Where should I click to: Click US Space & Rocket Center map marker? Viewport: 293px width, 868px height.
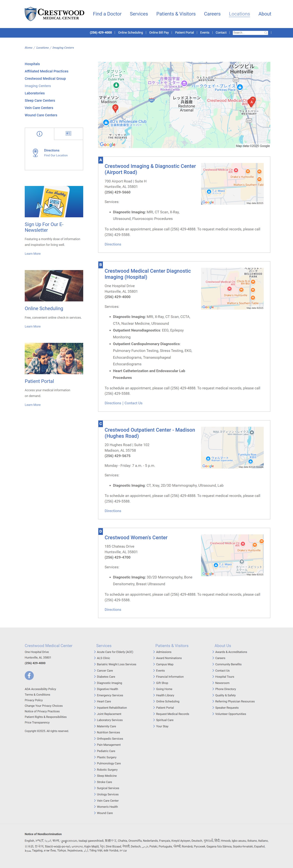click(x=184, y=83)
